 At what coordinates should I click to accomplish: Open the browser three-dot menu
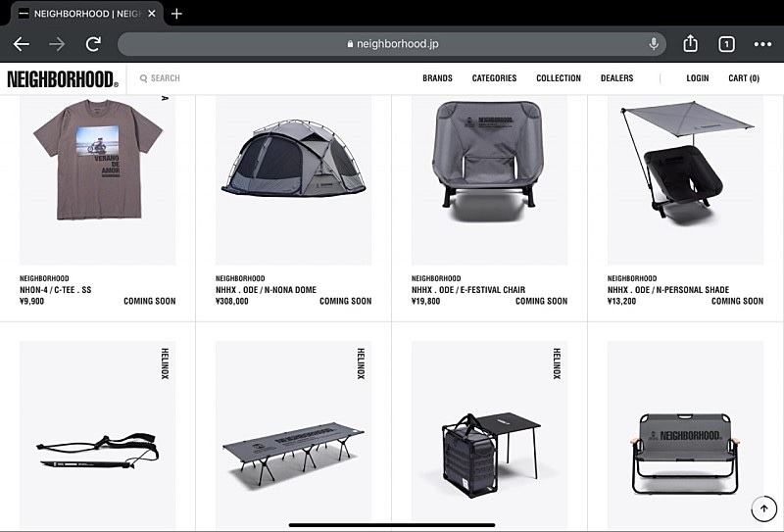762,44
